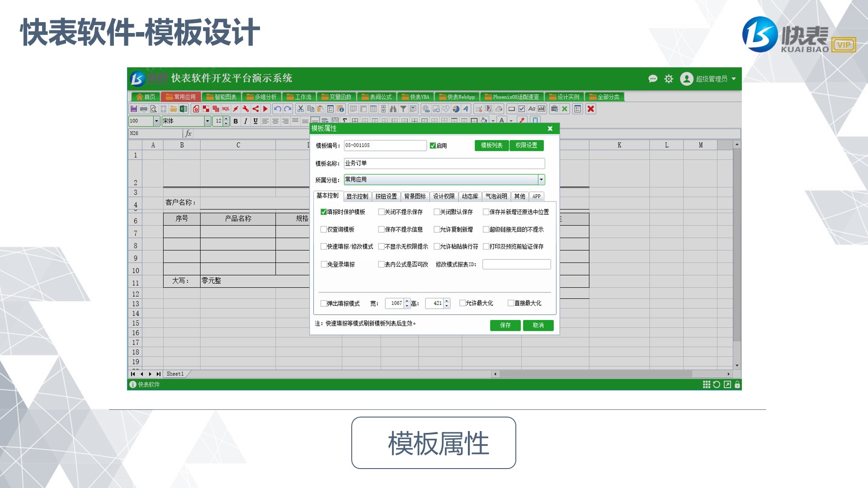
Task: Click the SQL icon in toolbar
Action: click(226, 109)
